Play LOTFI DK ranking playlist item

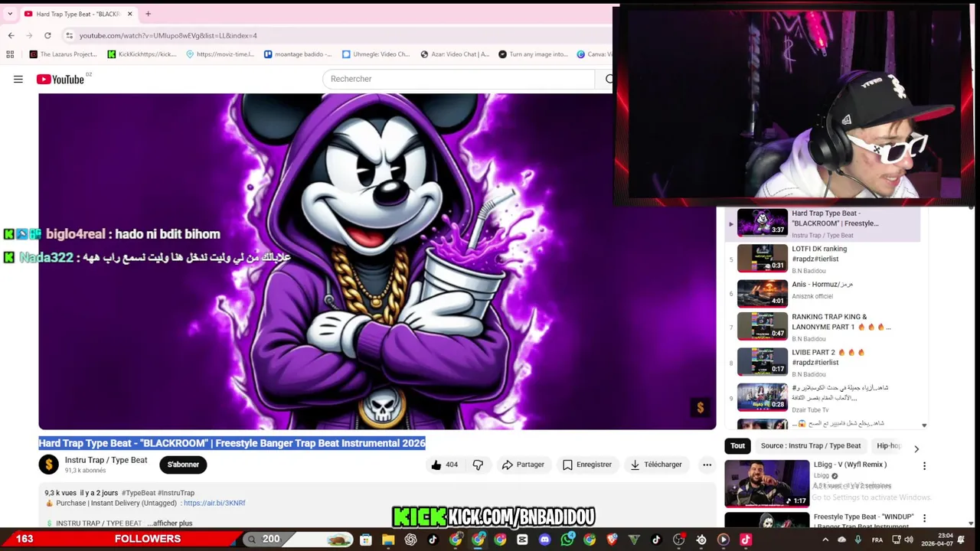pos(822,259)
